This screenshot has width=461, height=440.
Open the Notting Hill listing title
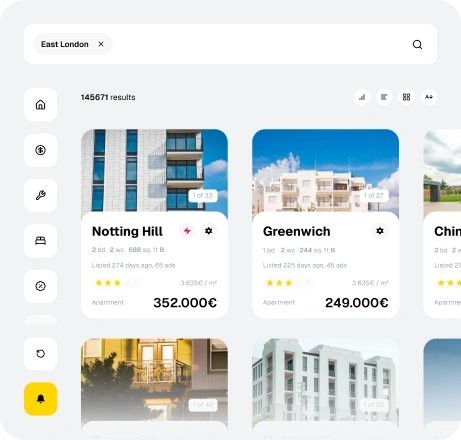pyautogui.click(x=127, y=231)
